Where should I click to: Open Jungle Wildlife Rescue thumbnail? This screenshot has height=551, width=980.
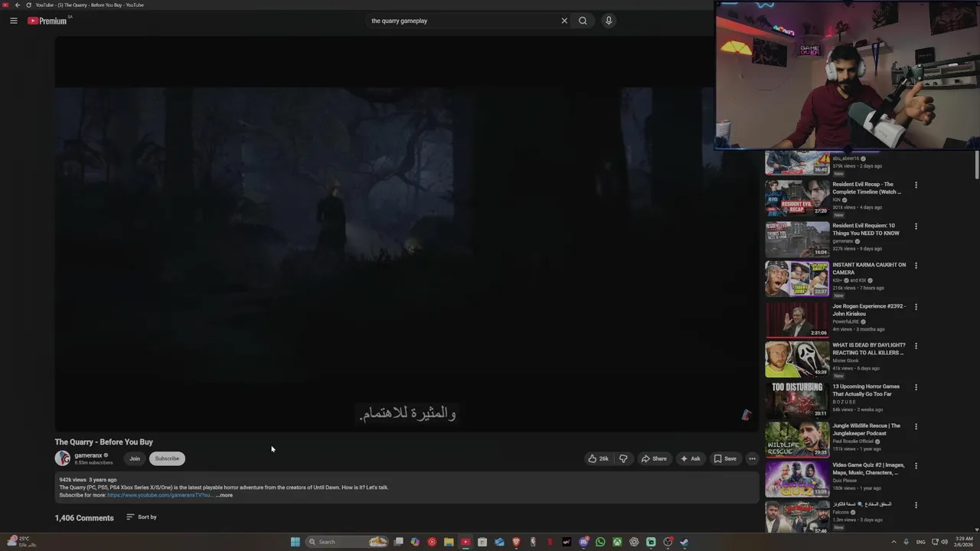pyautogui.click(x=797, y=439)
